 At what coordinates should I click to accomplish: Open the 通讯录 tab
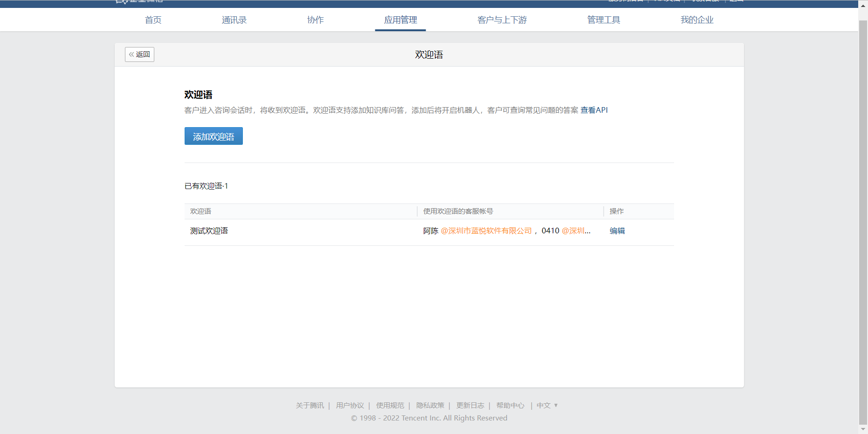(x=234, y=20)
